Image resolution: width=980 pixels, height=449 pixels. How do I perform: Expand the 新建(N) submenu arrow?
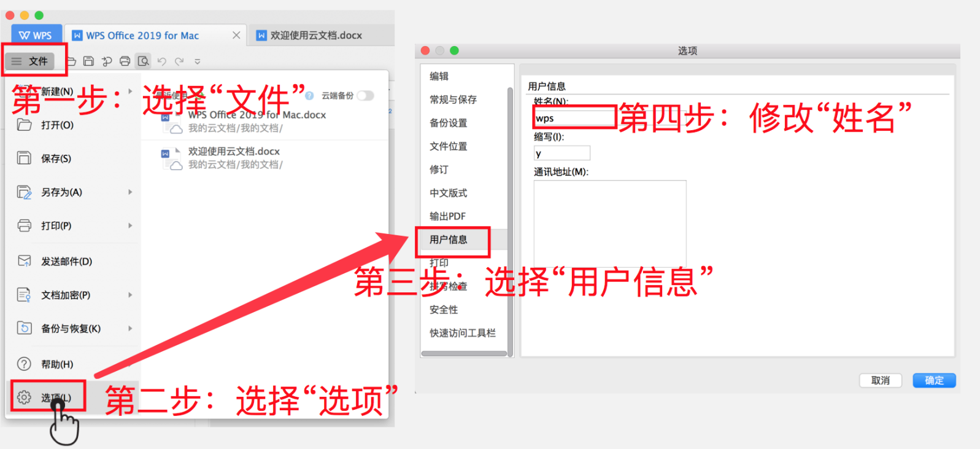point(130,91)
